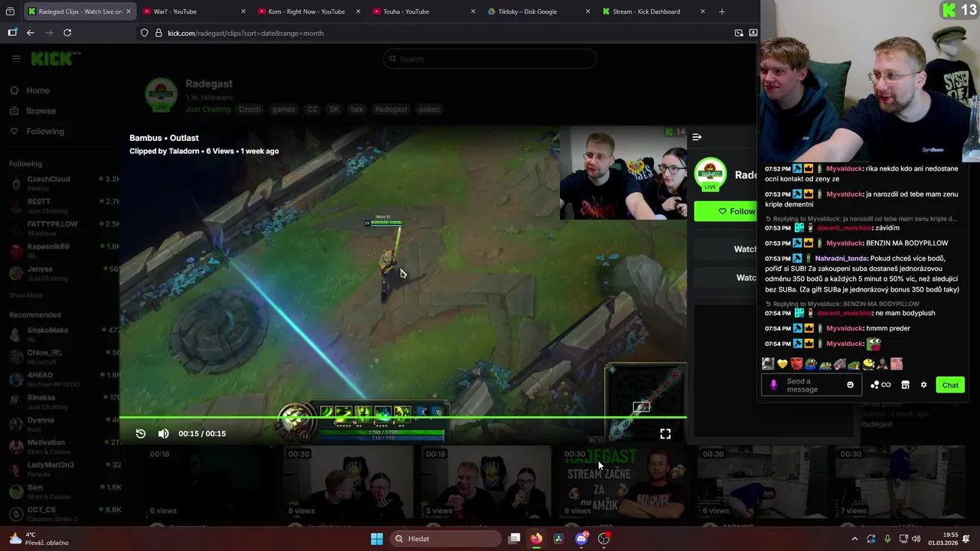Open the Windows Start menu
Image resolution: width=980 pixels, height=551 pixels.
point(377,539)
